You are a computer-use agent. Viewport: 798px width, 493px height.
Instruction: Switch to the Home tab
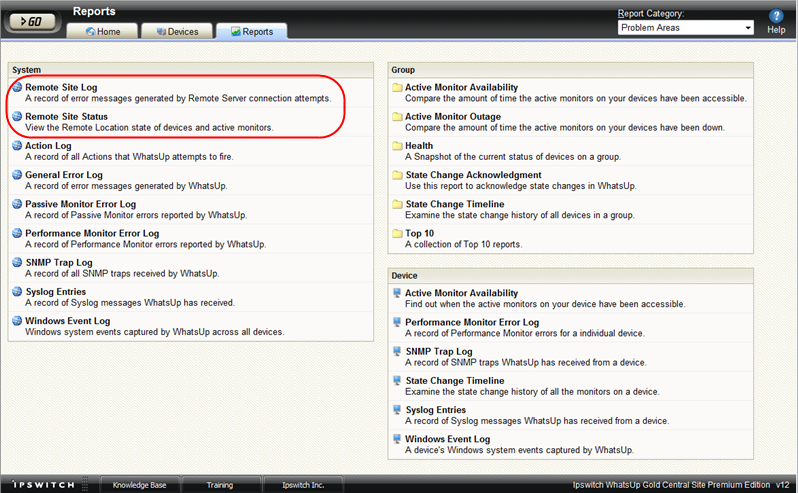point(103,32)
